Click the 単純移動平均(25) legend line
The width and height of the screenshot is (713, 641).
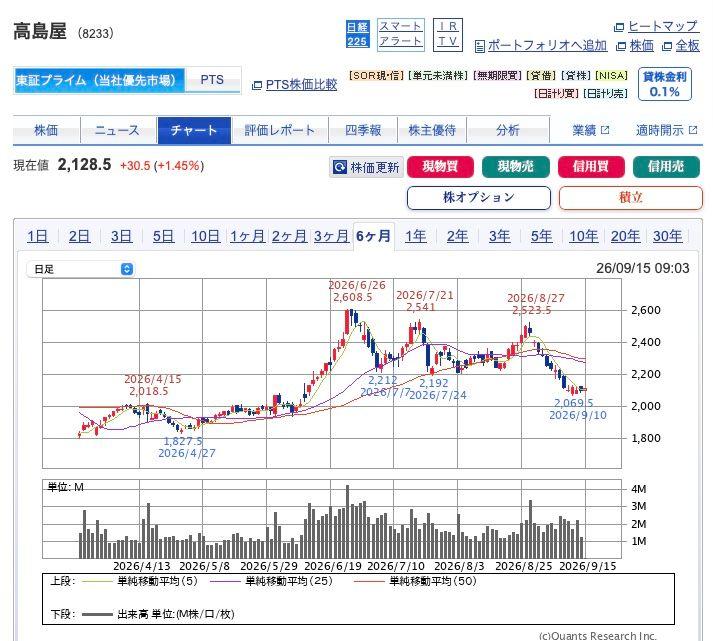pyautogui.click(x=225, y=581)
